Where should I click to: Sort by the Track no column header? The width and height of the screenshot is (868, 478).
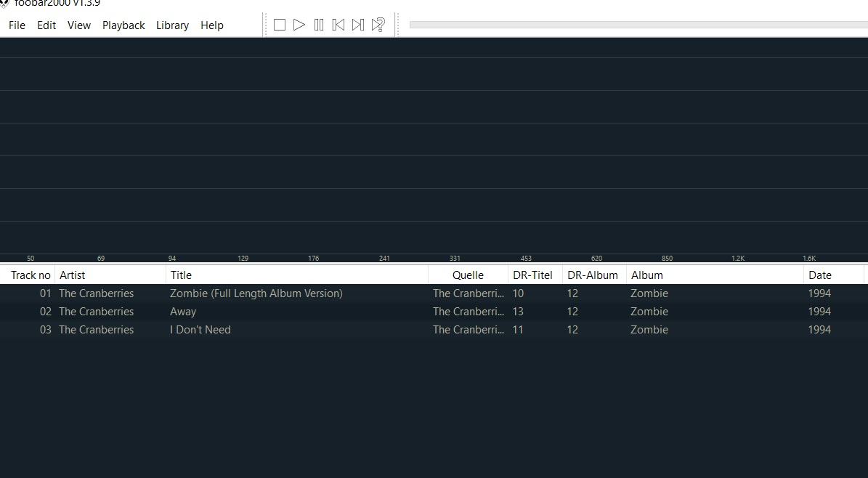pyautogui.click(x=28, y=275)
